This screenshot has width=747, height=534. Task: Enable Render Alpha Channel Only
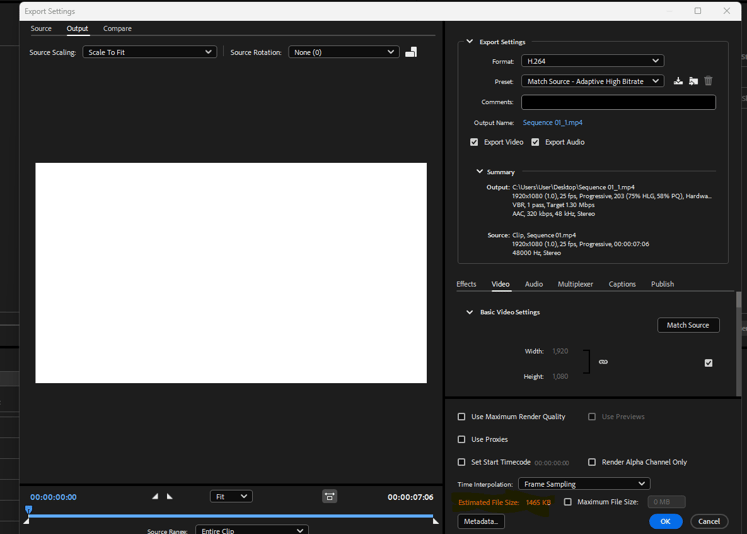click(592, 462)
